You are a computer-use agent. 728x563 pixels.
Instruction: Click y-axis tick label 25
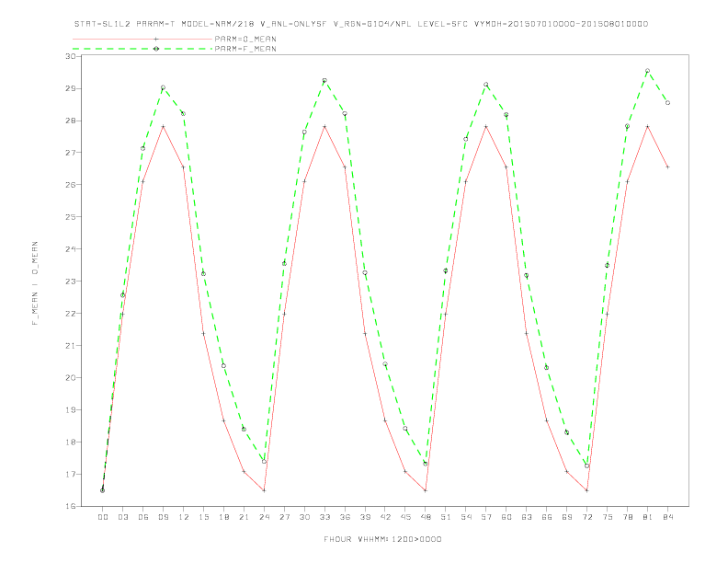pos(71,217)
